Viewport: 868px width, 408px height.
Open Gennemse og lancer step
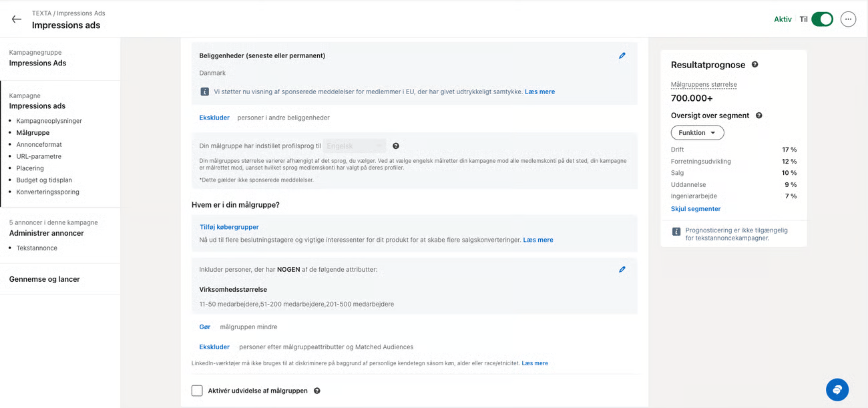(x=45, y=279)
